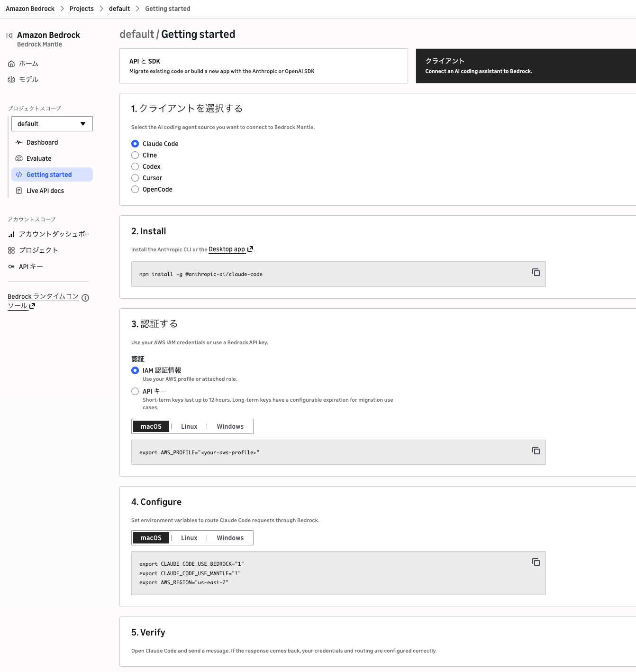This screenshot has width=636, height=672.
Task: Click the Live API docs document icon
Action: 19,191
